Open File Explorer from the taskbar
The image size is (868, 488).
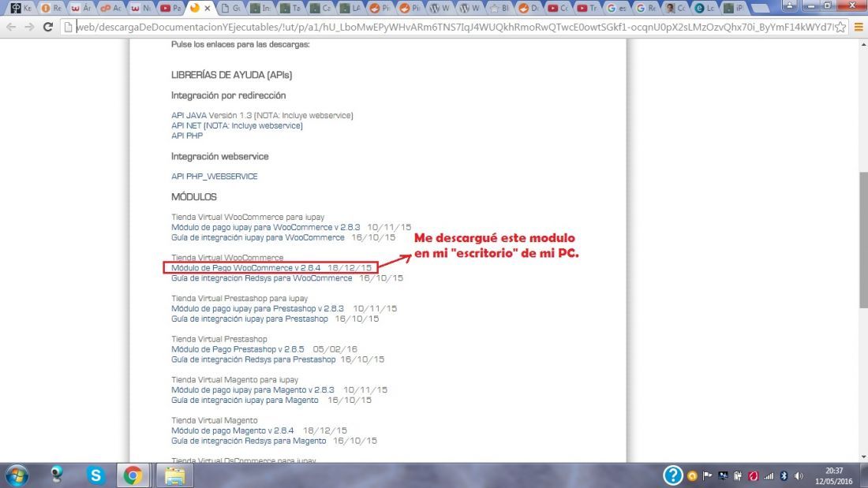coord(175,475)
